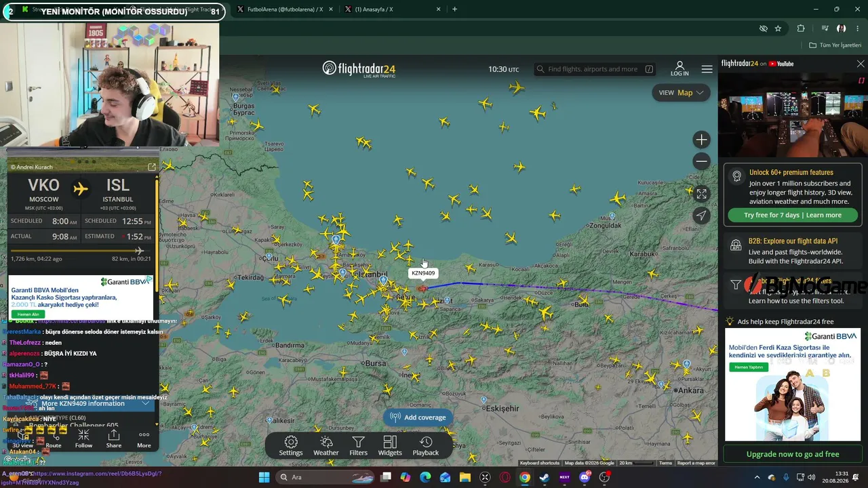868x488 pixels.
Task: Open the Chrome profile avatar
Action: coord(841,28)
